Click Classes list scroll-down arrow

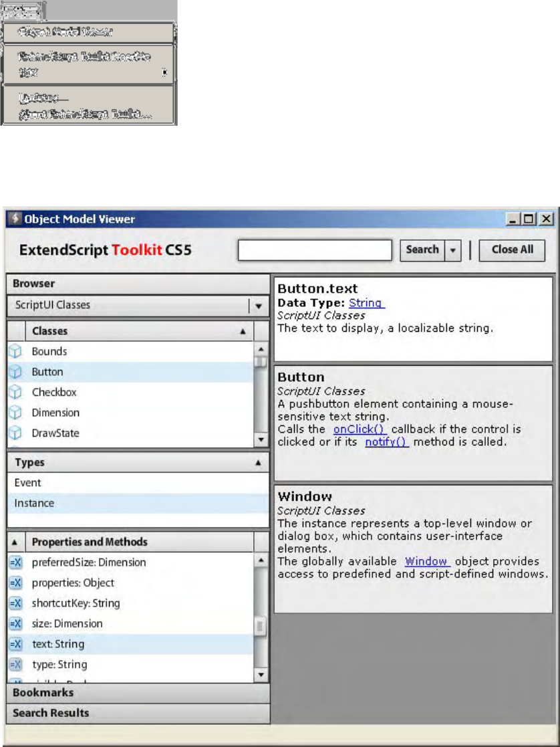tap(261, 440)
